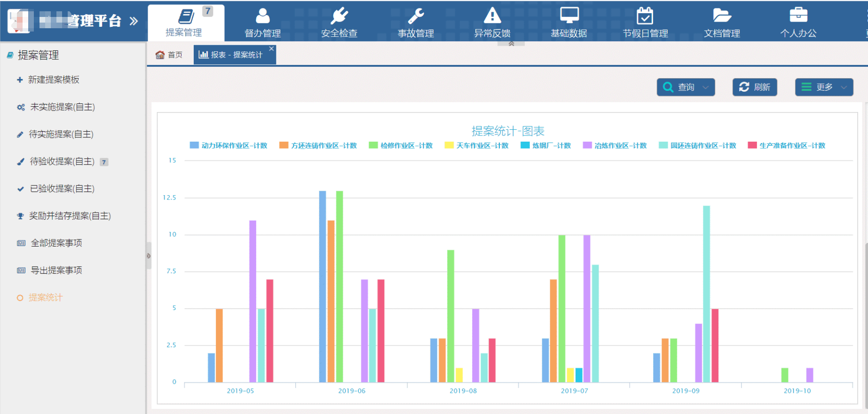Toggle 天车作业区-计数 series in legend
This screenshot has height=414, width=868.
pos(477,145)
